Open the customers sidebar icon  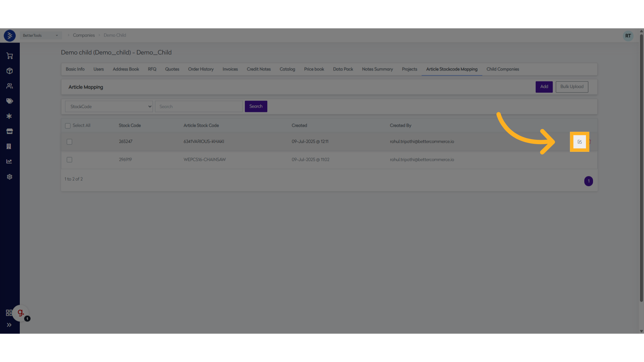[x=9, y=86]
